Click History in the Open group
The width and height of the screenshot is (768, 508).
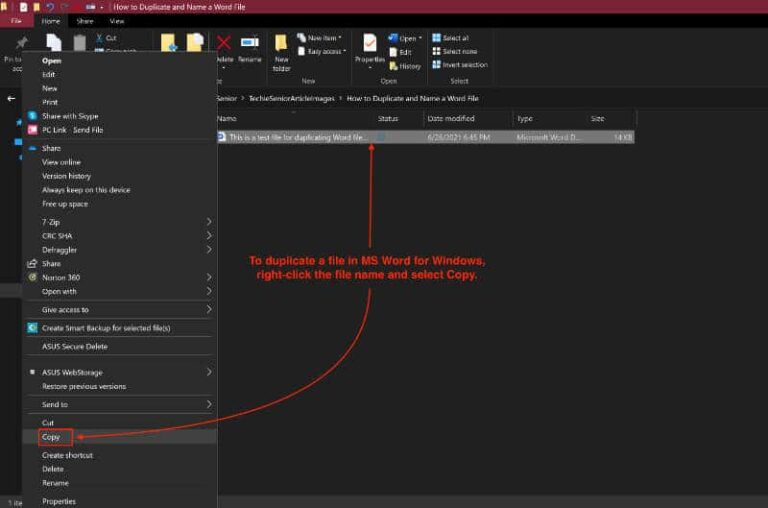405,66
